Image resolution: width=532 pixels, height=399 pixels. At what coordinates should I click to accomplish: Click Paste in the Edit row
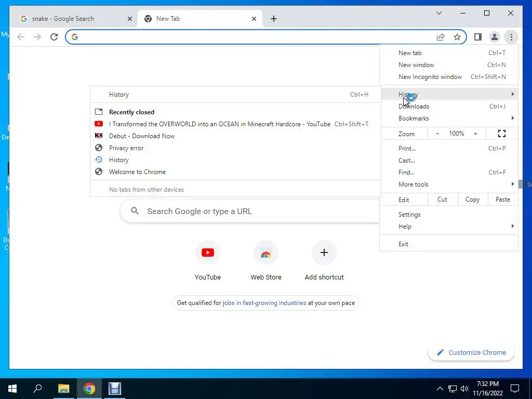503,199
